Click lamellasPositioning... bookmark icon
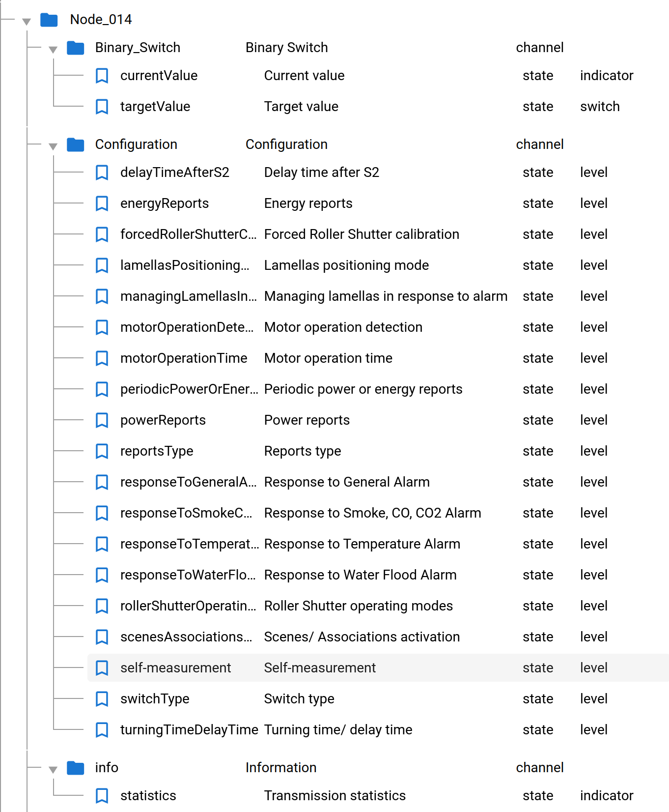 click(102, 265)
